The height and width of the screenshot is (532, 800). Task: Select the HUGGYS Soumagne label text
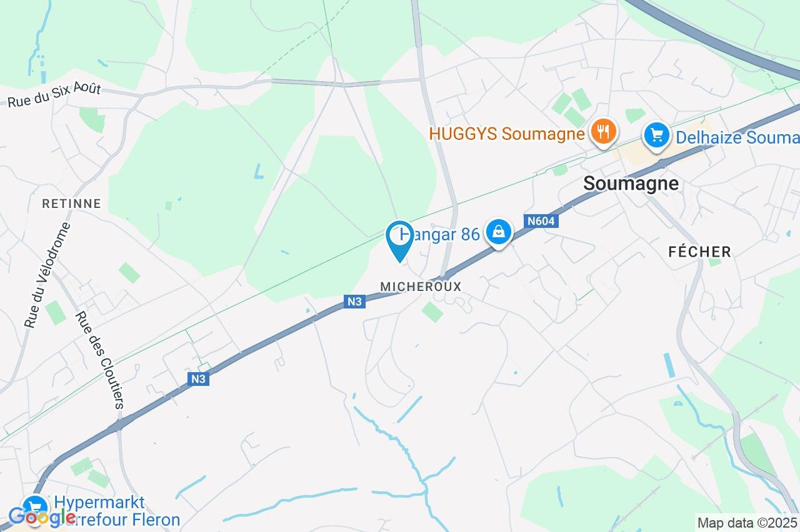pos(507,134)
